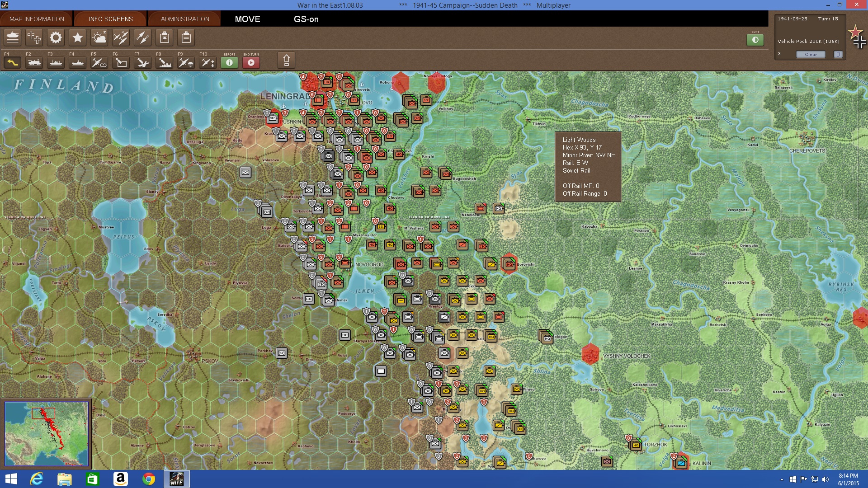Image resolution: width=868 pixels, height=488 pixels.
Task: Click the CHEREPOVETS city label
Action: [x=807, y=151]
